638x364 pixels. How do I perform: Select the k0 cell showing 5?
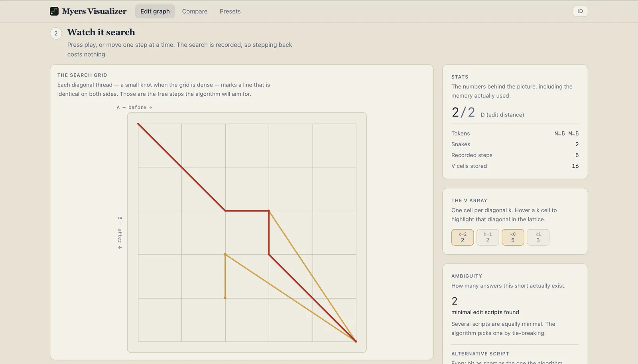[513, 237]
